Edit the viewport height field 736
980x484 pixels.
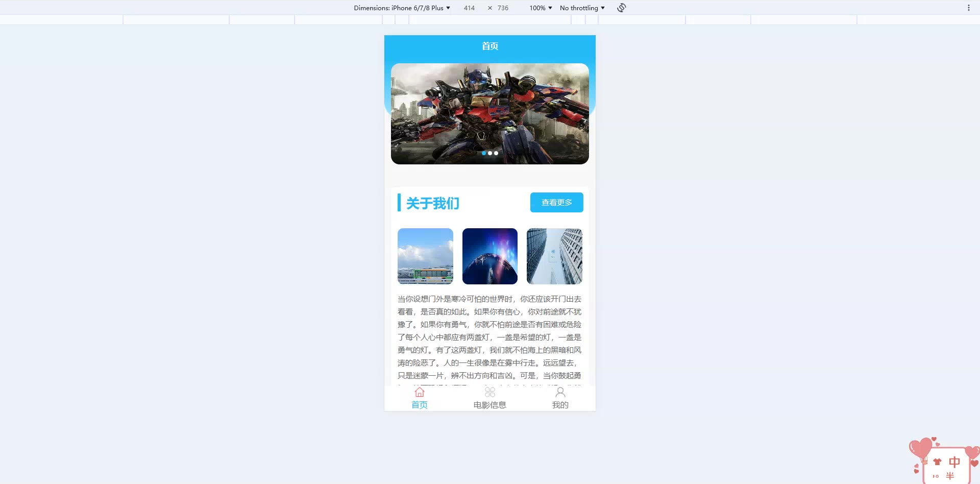(503, 8)
